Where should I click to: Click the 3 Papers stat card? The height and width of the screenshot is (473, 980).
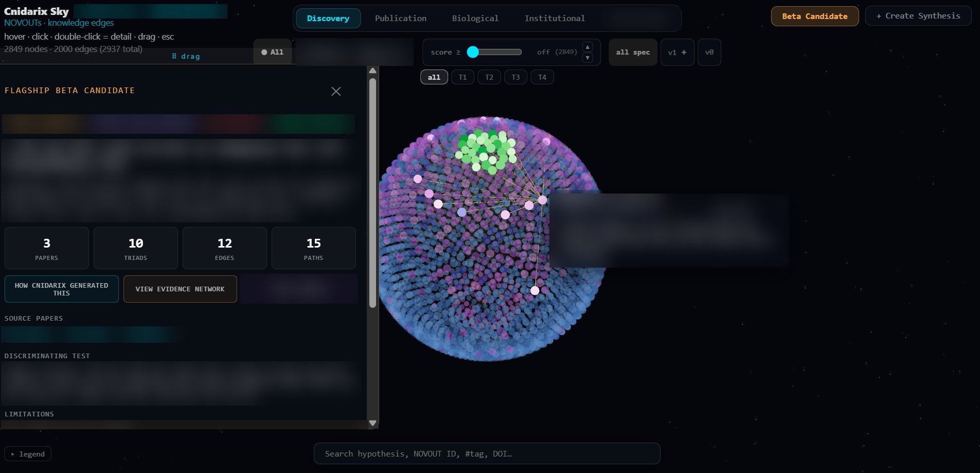point(47,248)
